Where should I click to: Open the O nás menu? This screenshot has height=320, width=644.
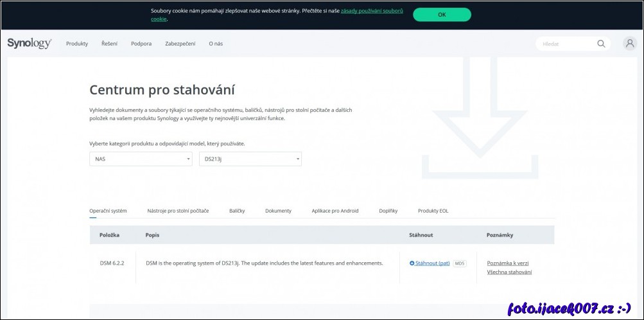tap(216, 44)
